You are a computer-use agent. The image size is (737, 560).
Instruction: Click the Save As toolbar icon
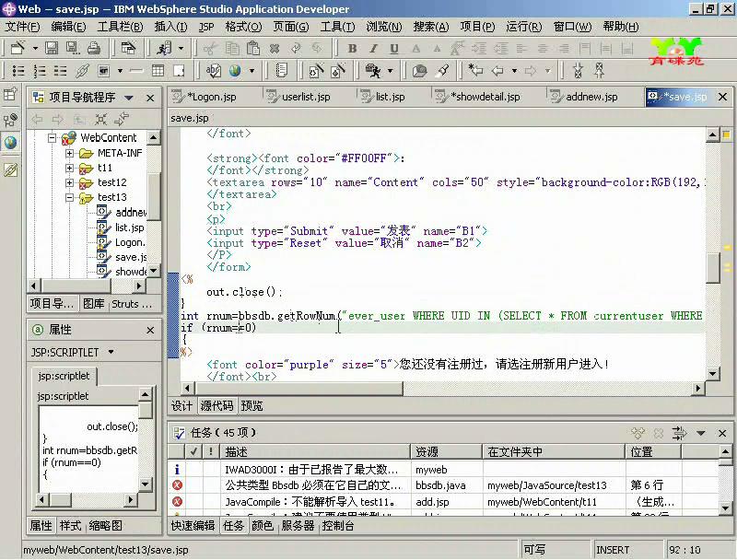point(73,48)
